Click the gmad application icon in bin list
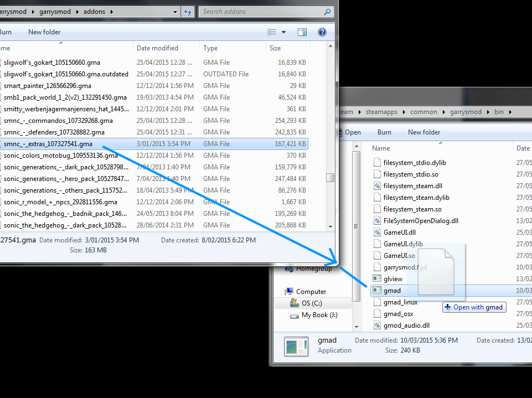The image size is (532, 398). pos(377,291)
